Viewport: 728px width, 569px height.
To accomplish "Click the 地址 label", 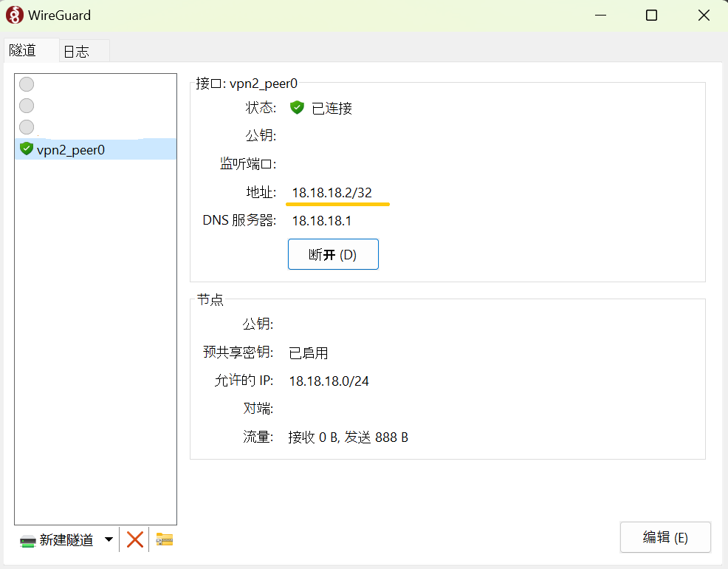I will (261, 192).
